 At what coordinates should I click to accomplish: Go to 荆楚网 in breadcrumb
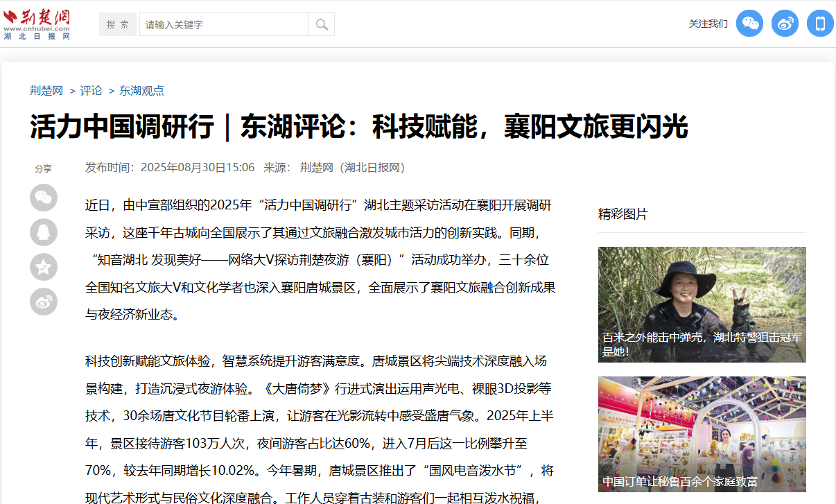46,91
